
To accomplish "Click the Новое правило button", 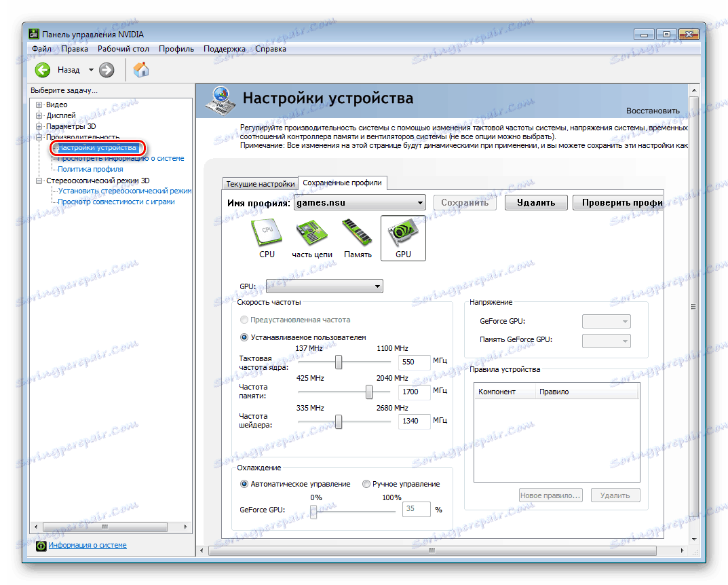I will pyautogui.click(x=550, y=495).
